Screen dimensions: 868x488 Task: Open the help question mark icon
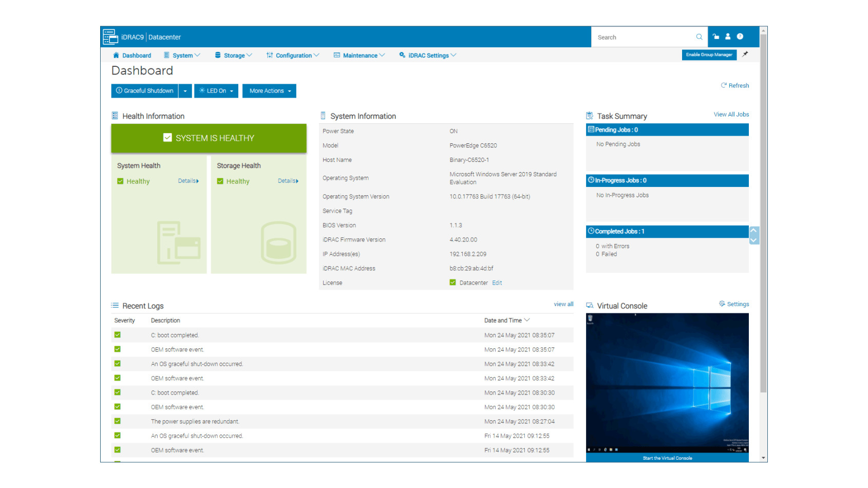[x=740, y=36]
